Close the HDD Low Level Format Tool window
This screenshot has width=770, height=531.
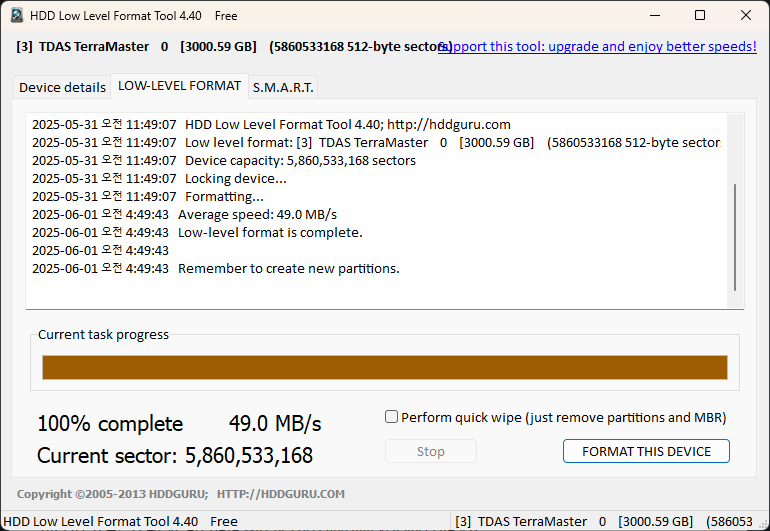tap(745, 15)
